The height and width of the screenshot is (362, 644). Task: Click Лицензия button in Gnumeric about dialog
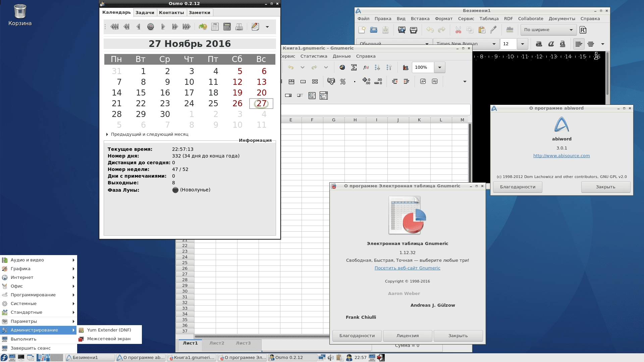(x=408, y=336)
